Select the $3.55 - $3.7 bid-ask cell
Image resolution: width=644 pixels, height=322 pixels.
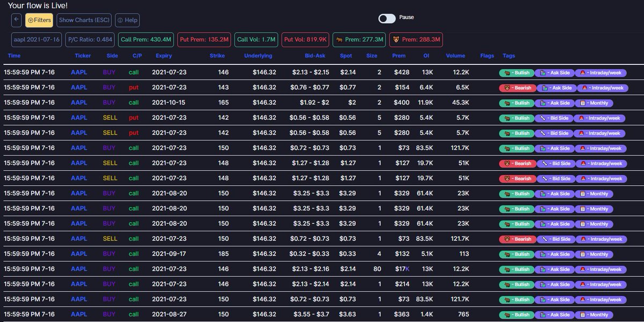311,314
